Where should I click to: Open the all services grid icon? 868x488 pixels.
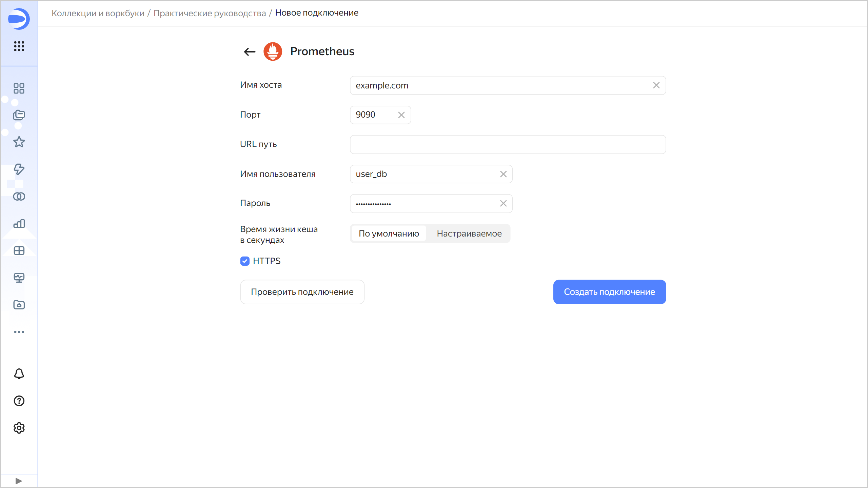point(19,46)
